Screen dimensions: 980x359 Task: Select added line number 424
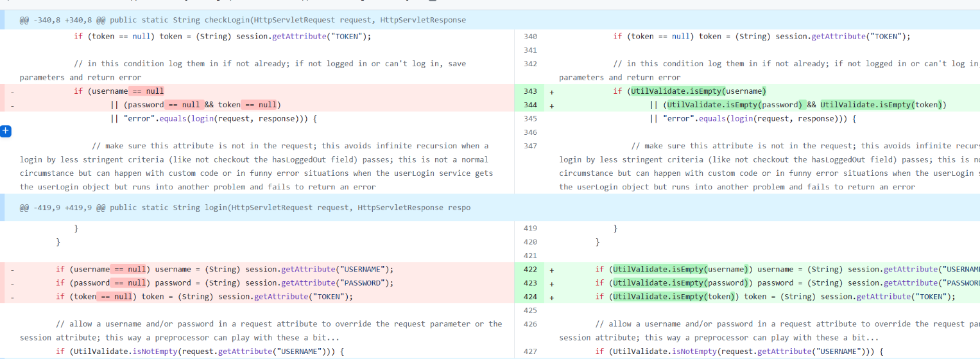(530, 297)
